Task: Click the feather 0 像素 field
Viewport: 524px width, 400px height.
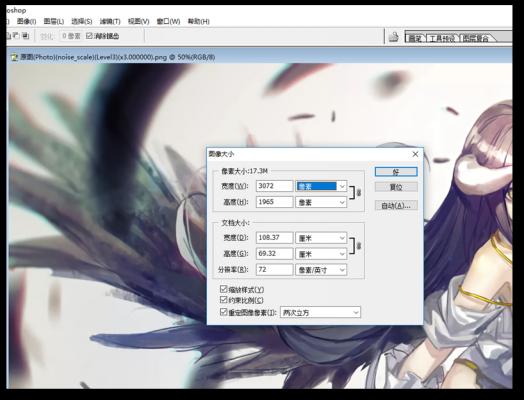Action: pos(71,36)
